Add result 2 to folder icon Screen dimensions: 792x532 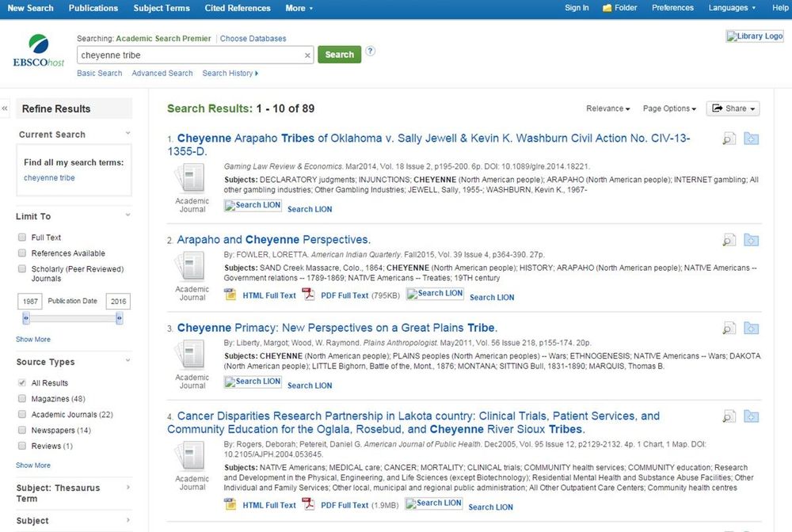pos(751,240)
